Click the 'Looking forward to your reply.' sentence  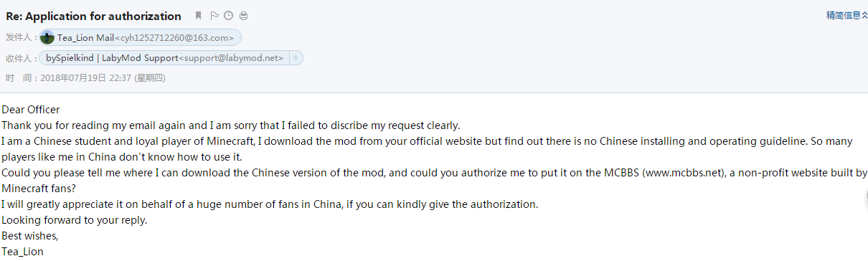click(x=74, y=220)
